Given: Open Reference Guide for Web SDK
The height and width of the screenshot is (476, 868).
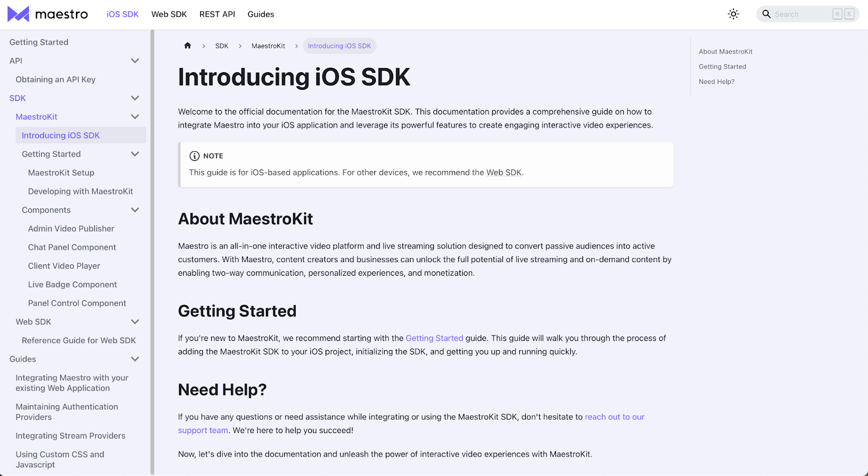Looking at the screenshot, I should point(79,340).
